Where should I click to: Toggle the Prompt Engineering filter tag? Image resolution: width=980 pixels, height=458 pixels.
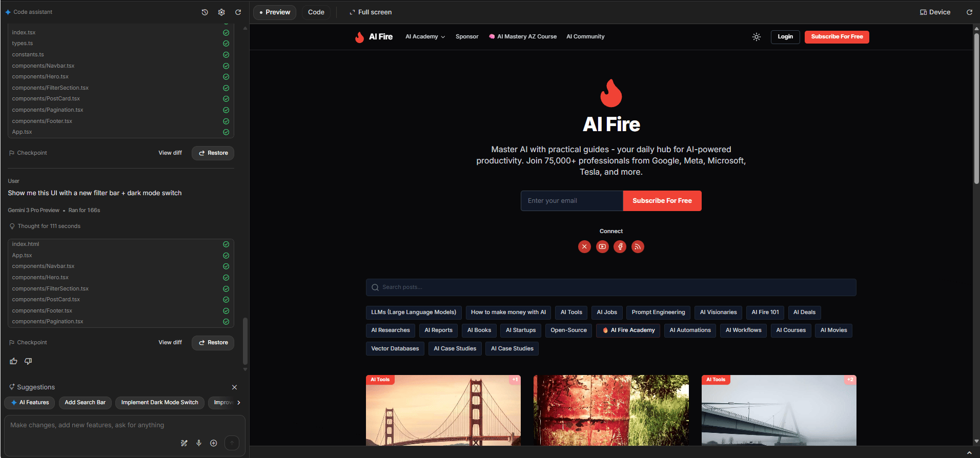point(658,313)
